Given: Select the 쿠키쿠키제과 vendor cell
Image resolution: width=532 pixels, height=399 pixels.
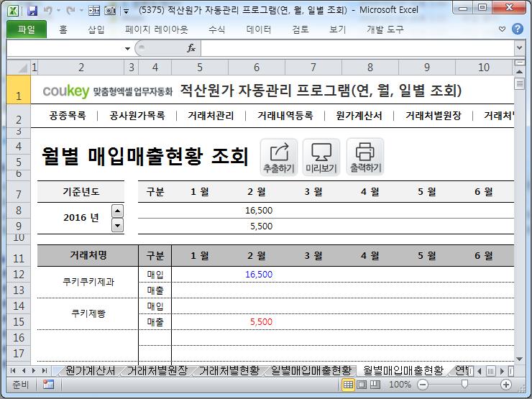Looking at the screenshot, I should tap(88, 283).
